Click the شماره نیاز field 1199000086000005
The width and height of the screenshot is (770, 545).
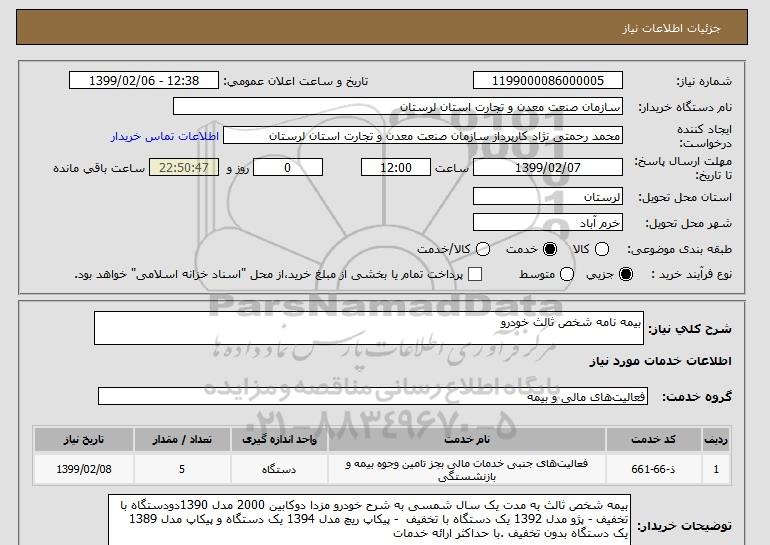click(548, 81)
